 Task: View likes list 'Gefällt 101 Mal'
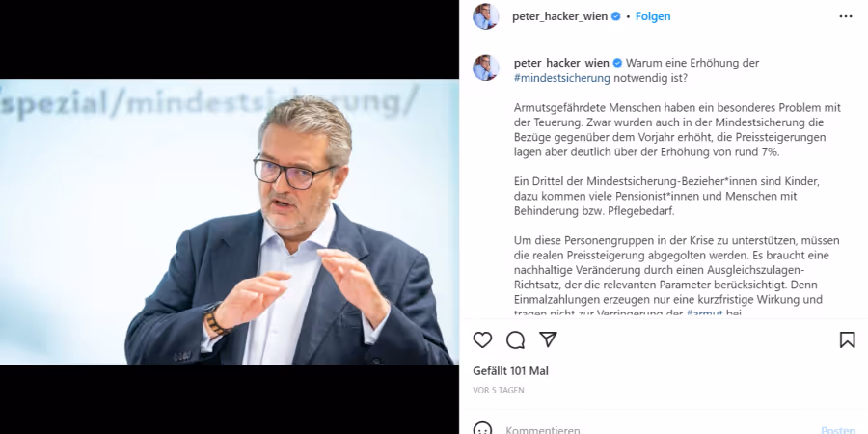[510, 371]
